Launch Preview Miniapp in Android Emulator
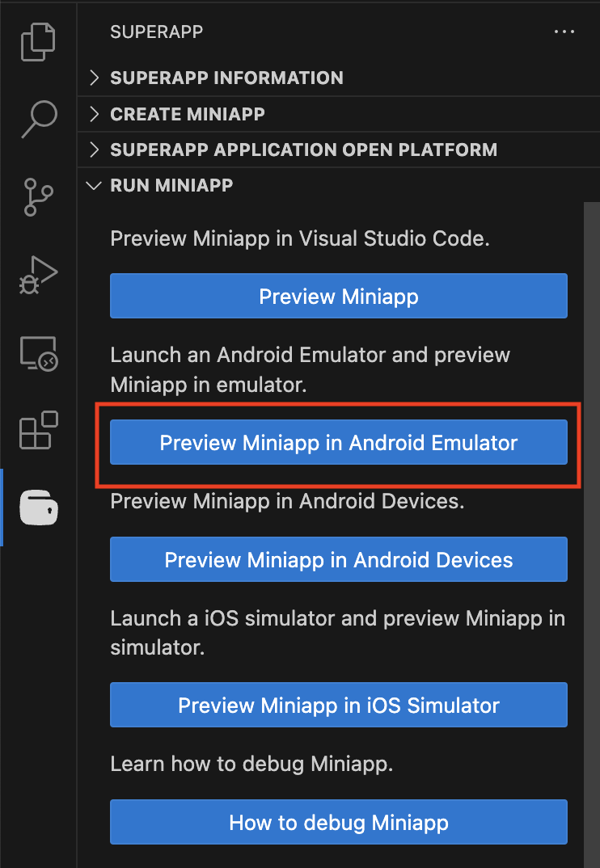Viewport: 600px width, 868px height. click(x=339, y=442)
